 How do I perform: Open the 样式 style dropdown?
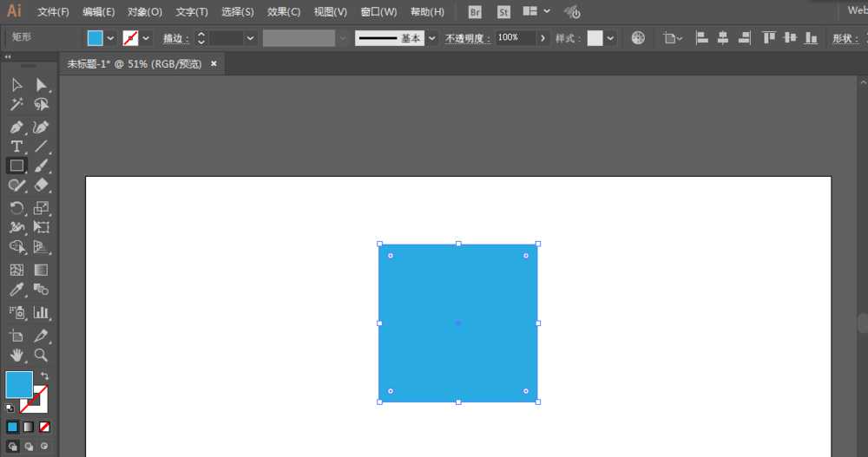click(610, 38)
